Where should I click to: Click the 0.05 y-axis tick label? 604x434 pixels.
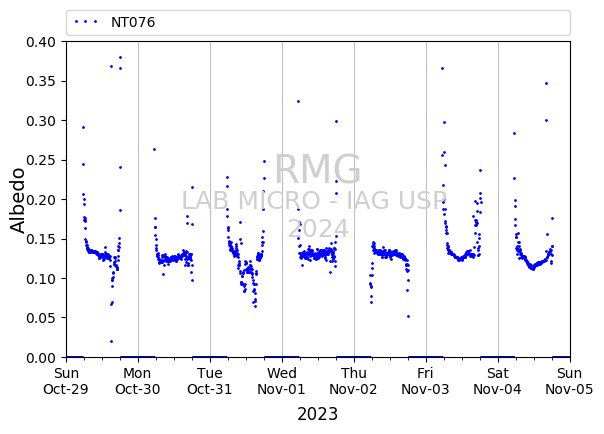point(41,318)
